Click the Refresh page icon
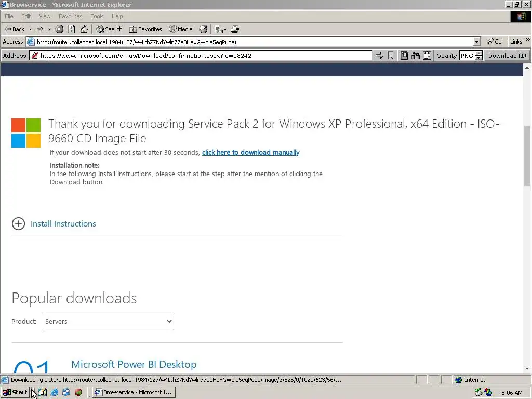The image size is (532, 399). pyautogui.click(x=72, y=29)
